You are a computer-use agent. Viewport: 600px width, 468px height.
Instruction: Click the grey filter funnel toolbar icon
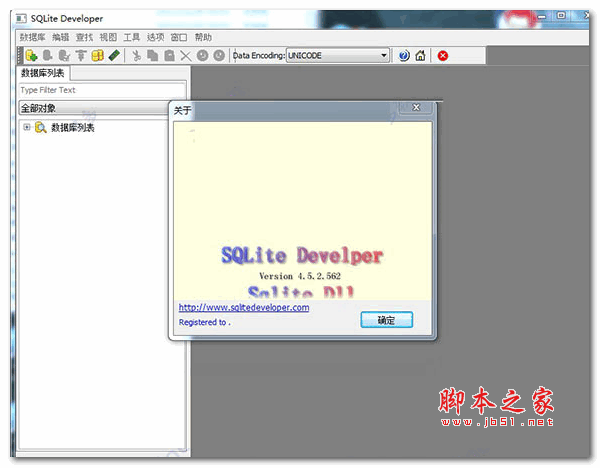81,56
